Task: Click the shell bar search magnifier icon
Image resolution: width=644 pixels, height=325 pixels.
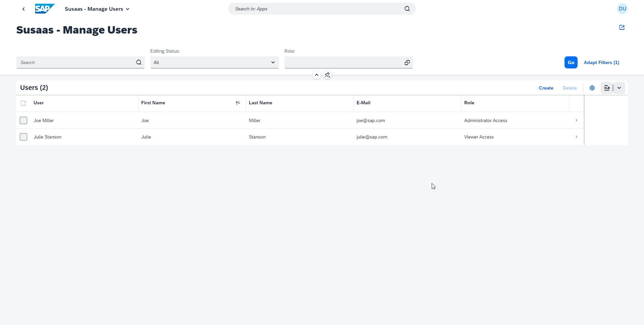Action: [407, 9]
